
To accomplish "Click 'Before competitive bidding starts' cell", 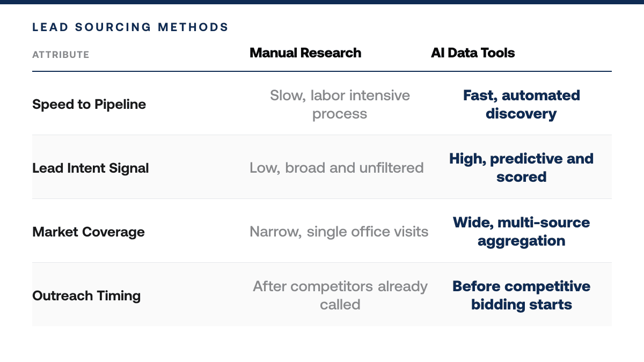I will tap(521, 295).
